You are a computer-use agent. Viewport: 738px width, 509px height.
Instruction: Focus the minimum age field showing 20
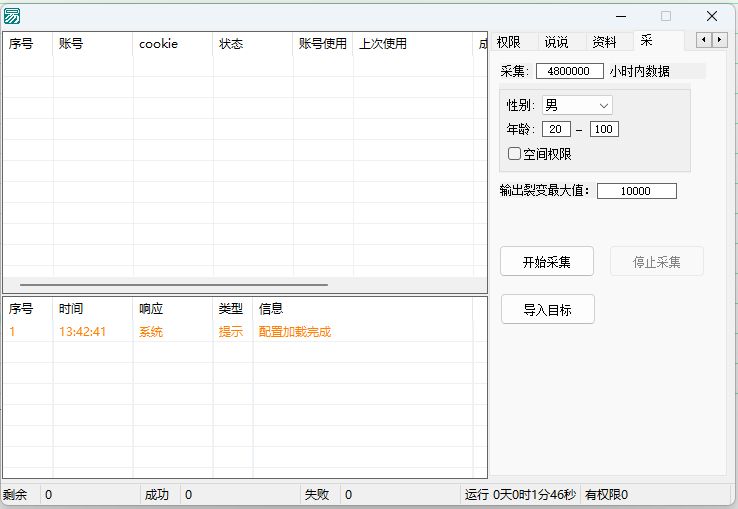click(556, 129)
